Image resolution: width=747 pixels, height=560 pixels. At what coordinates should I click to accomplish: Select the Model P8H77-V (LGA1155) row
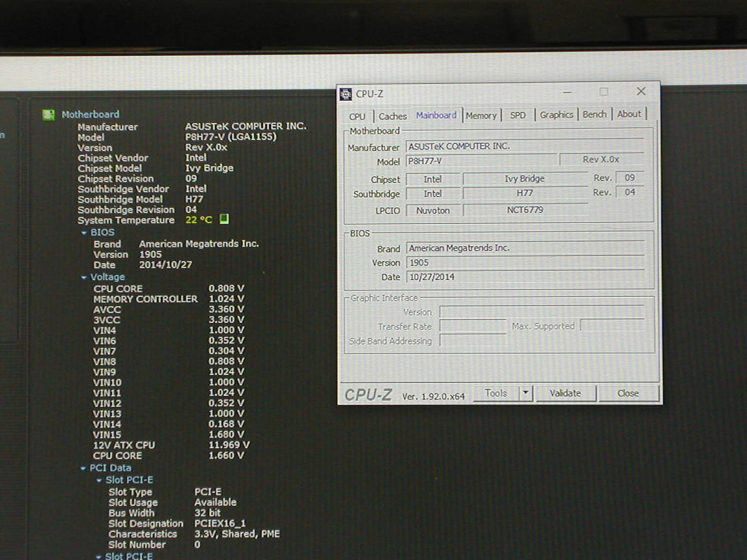[177, 137]
